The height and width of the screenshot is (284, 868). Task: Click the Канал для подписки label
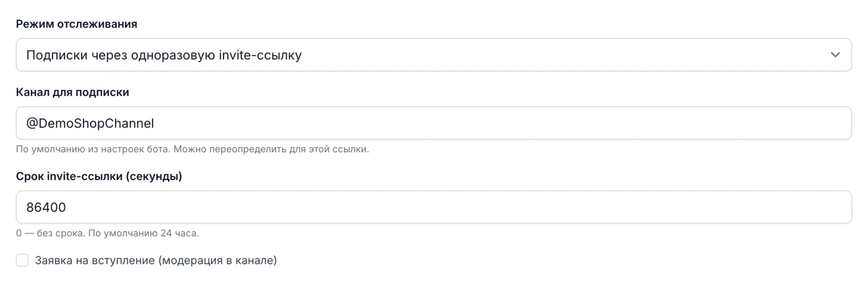point(73,92)
